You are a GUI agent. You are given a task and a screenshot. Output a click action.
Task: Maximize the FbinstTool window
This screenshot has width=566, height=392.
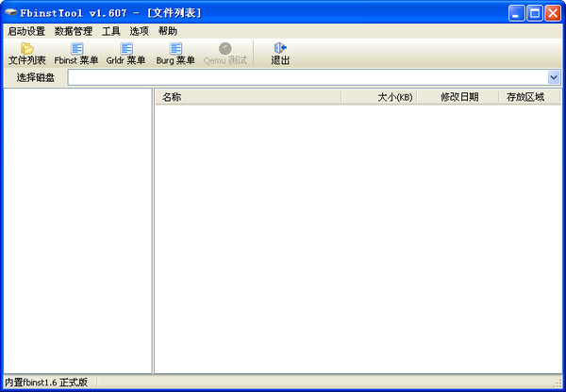[535, 12]
